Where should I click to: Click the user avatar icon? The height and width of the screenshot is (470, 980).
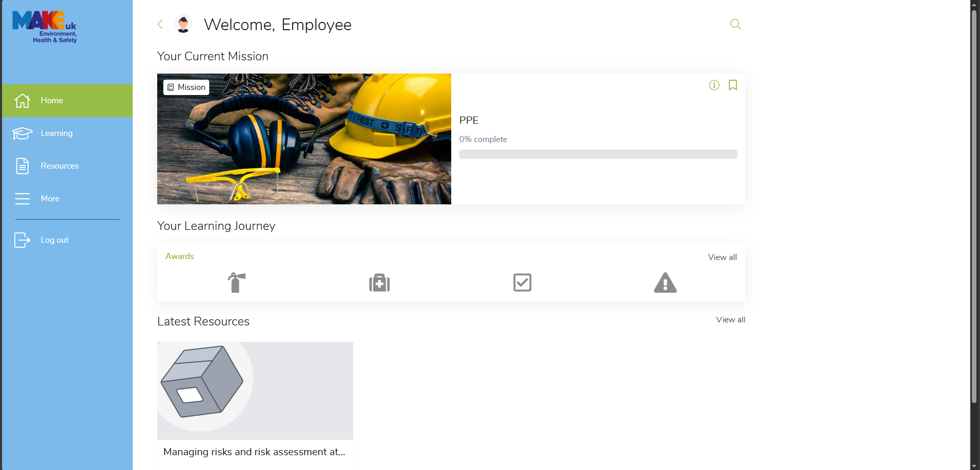click(183, 24)
